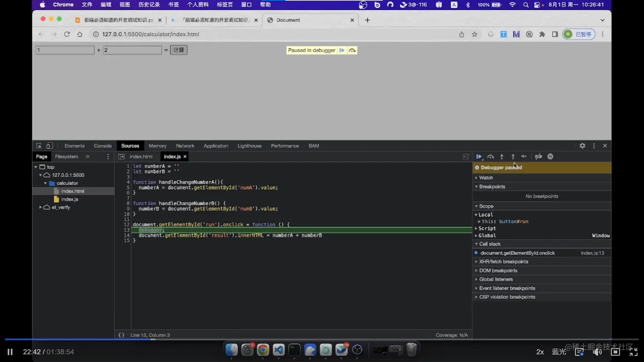Resume from the Paused in debugger overlay
The image size is (644, 362).
(x=342, y=50)
